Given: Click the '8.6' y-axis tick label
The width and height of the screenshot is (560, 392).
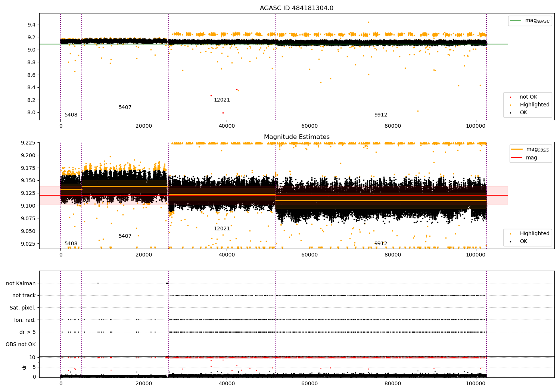Looking at the screenshot, I should click(31, 75).
